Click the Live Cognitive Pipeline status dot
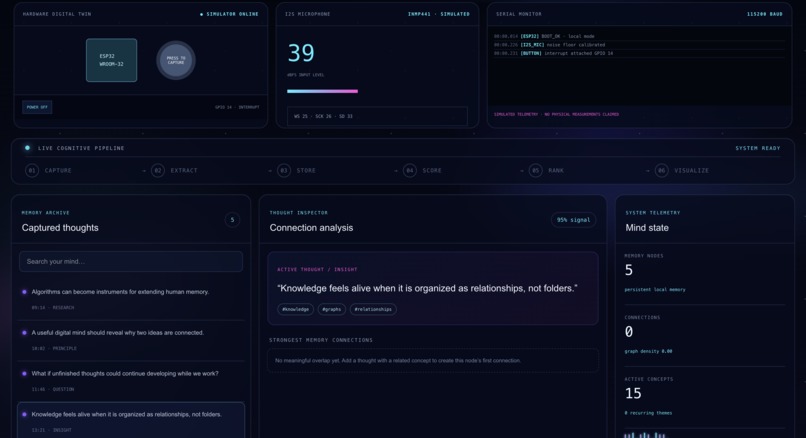 [27, 148]
